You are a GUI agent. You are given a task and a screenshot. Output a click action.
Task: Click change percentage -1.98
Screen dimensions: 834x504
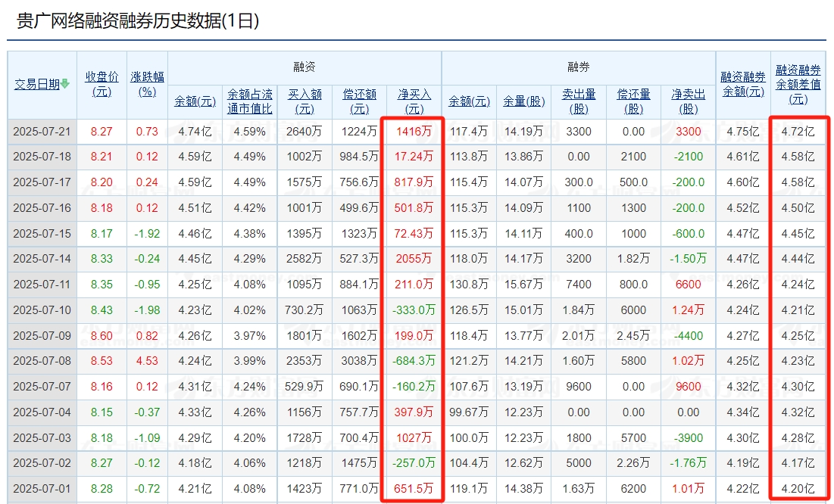pos(148,310)
